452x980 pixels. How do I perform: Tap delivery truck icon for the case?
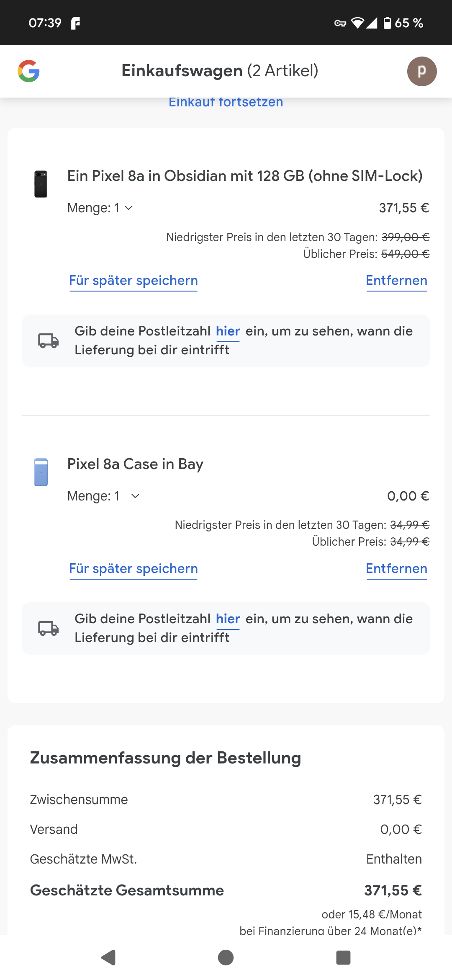pyautogui.click(x=49, y=628)
